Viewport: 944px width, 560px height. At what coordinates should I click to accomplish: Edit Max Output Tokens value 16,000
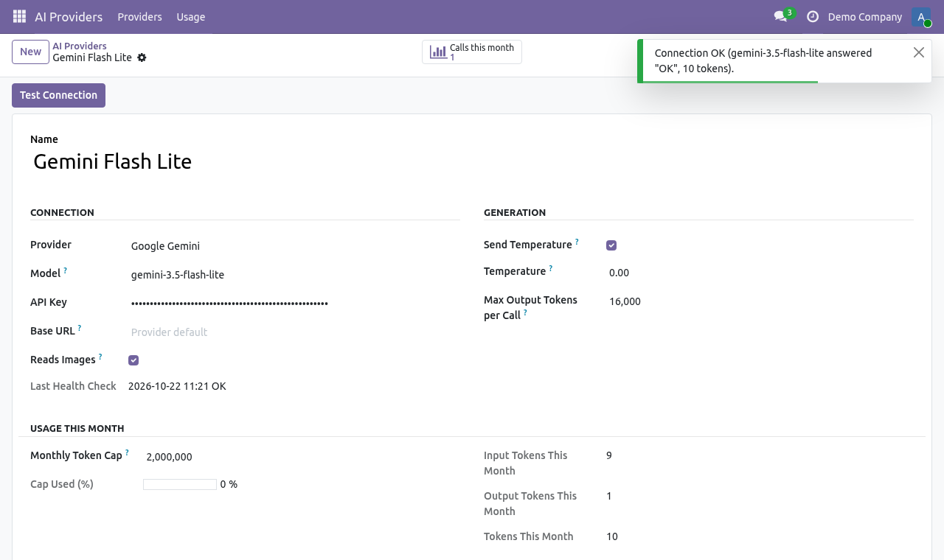(x=760, y=301)
